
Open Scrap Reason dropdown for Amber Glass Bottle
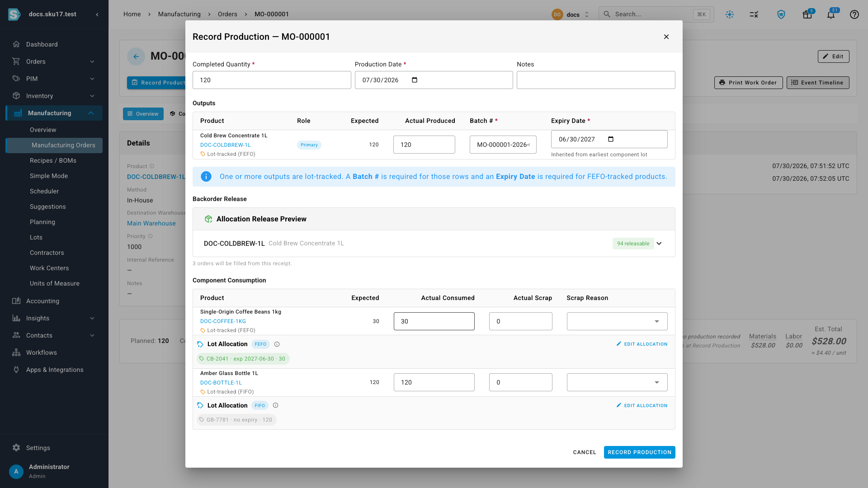click(617, 382)
